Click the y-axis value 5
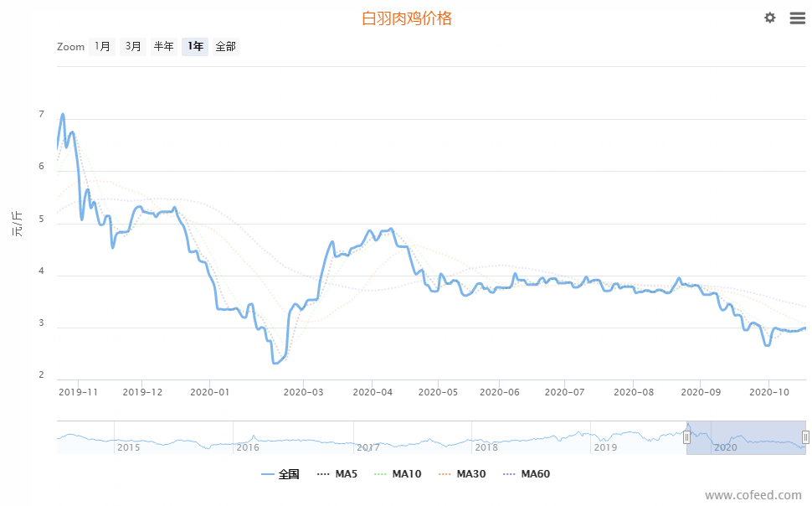812x506 pixels. click(41, 219)
